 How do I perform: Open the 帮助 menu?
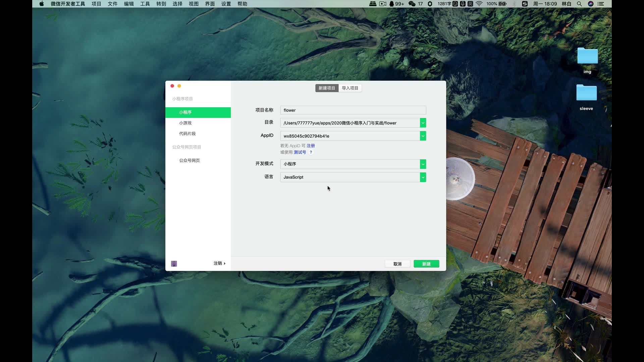242,4
